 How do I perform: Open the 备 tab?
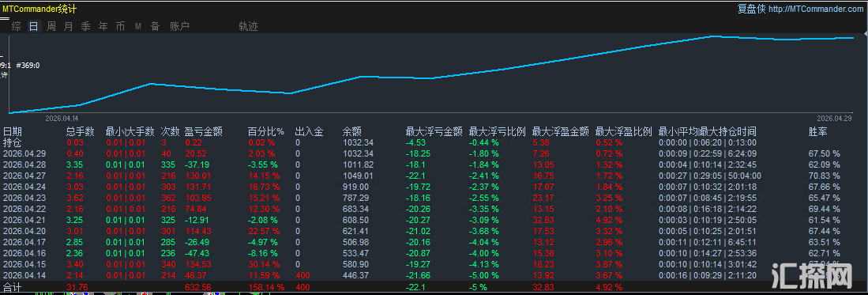[155, 26]
